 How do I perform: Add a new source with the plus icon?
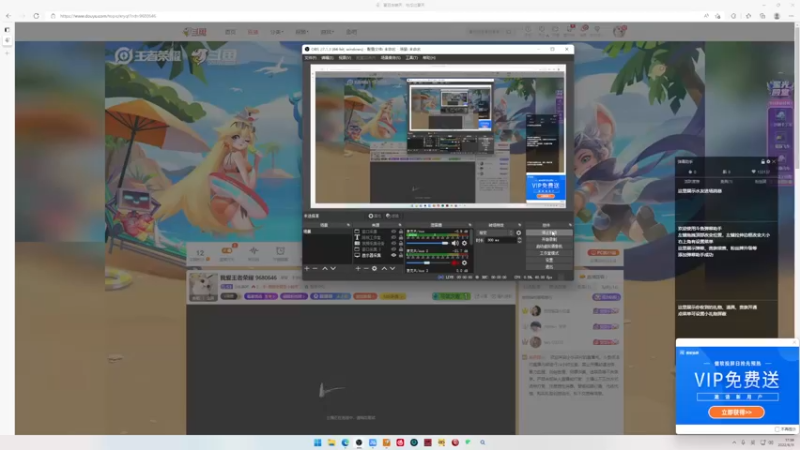(358, 268)
